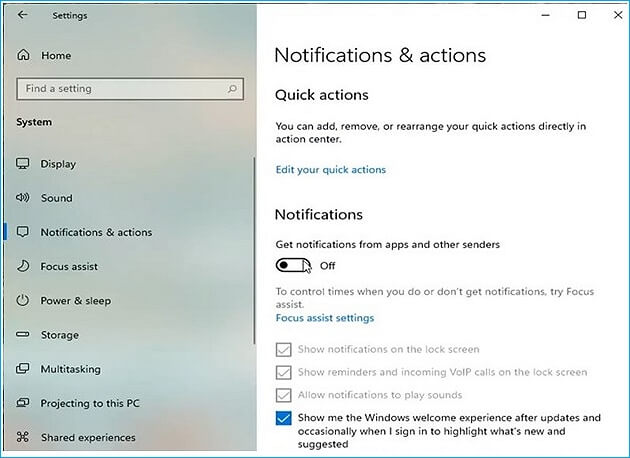Check Show reminders and incoming VoIP calls
The image size is (630, 458).
(x=284, y=372)
